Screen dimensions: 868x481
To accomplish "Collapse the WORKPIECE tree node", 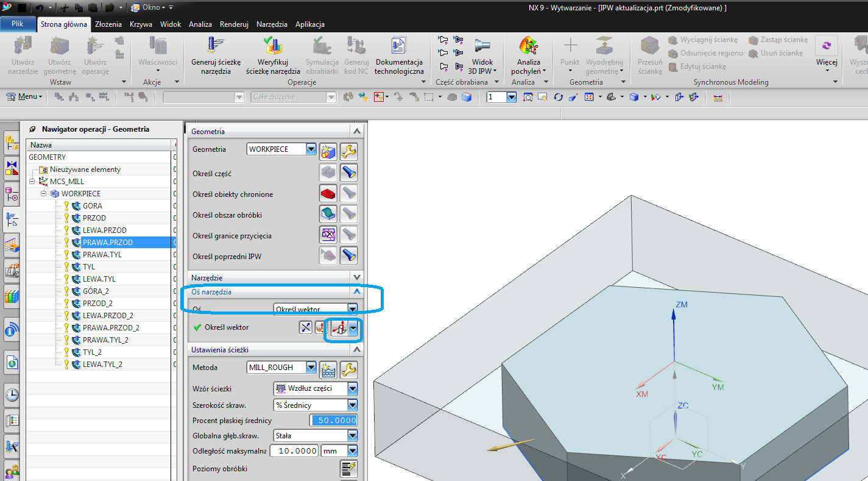I will pos(44,194).
